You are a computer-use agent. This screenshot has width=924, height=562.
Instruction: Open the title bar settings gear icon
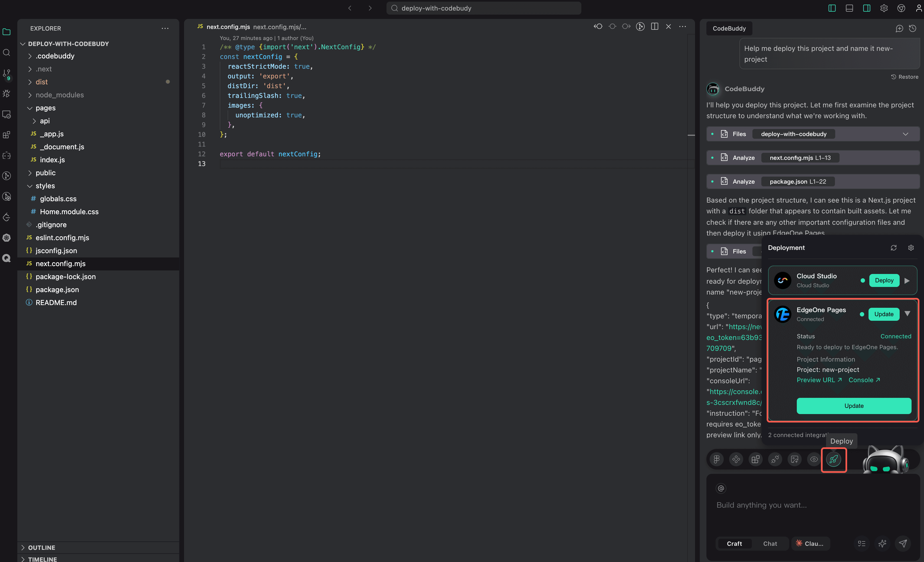[884, 8]
